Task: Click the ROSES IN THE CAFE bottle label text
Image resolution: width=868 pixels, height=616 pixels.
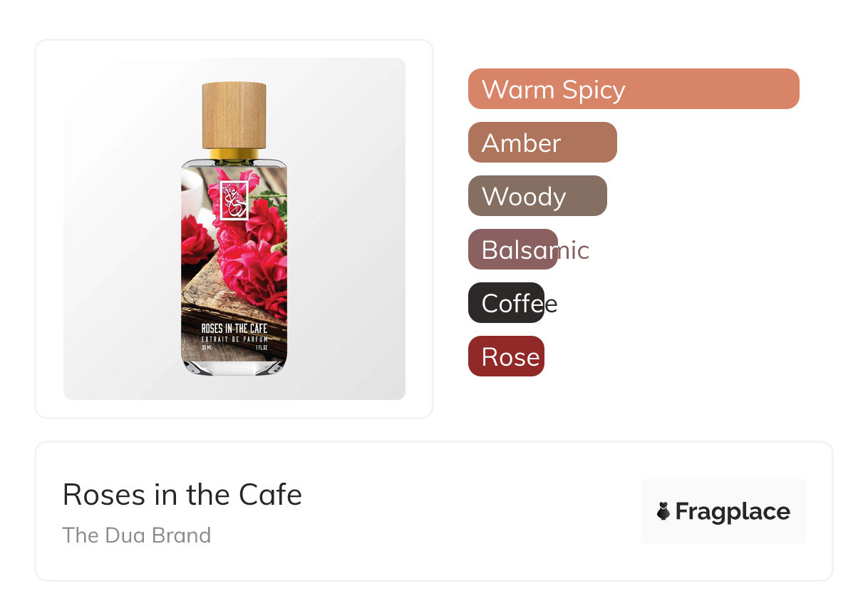Action: [x=234, y=329]
